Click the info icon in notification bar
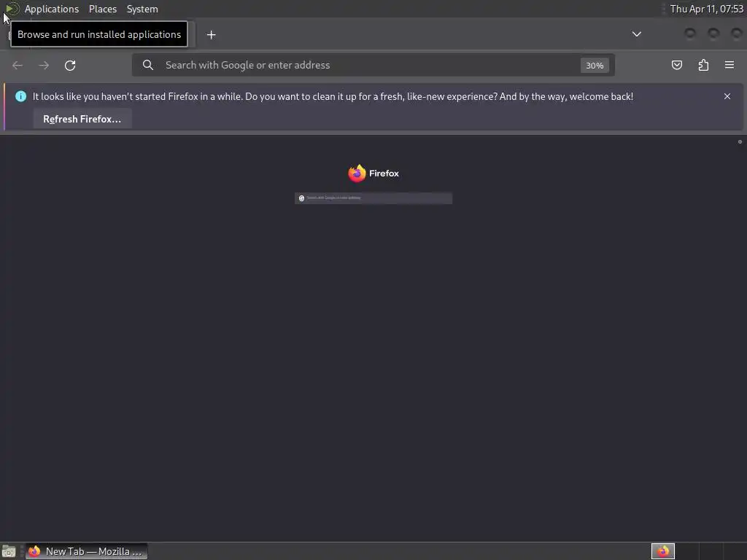Viewport: 747px width, 560px height. point(20,96)
